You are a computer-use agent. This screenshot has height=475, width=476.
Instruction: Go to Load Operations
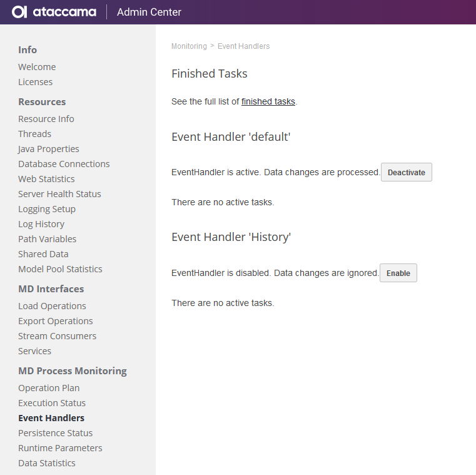tap(52, 306)
